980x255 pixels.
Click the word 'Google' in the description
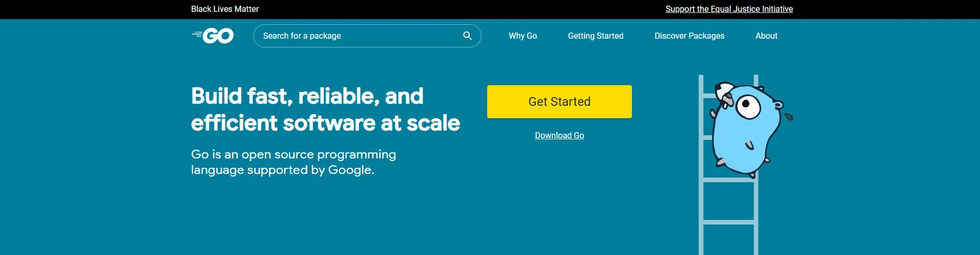tap(350, 170)
